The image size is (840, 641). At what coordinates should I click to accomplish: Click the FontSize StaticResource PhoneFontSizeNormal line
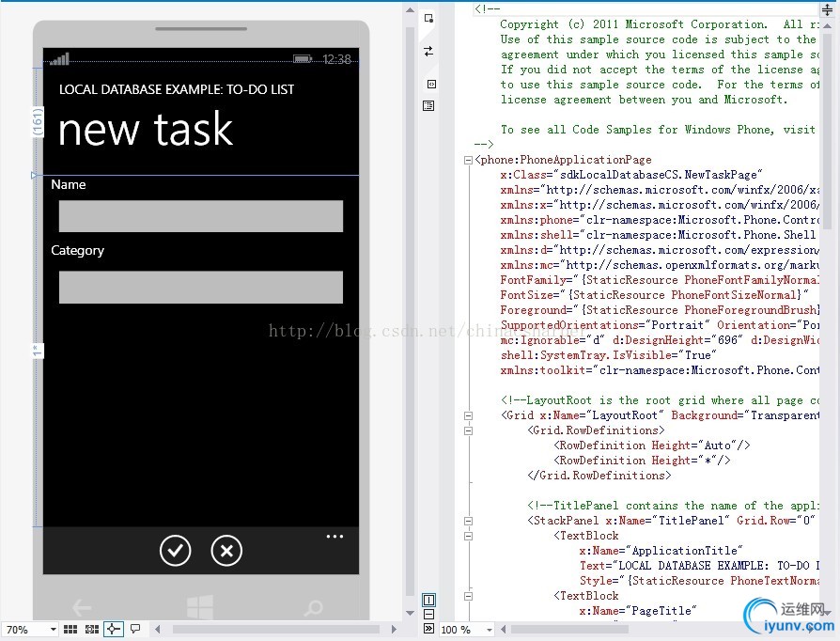point(654,295)
